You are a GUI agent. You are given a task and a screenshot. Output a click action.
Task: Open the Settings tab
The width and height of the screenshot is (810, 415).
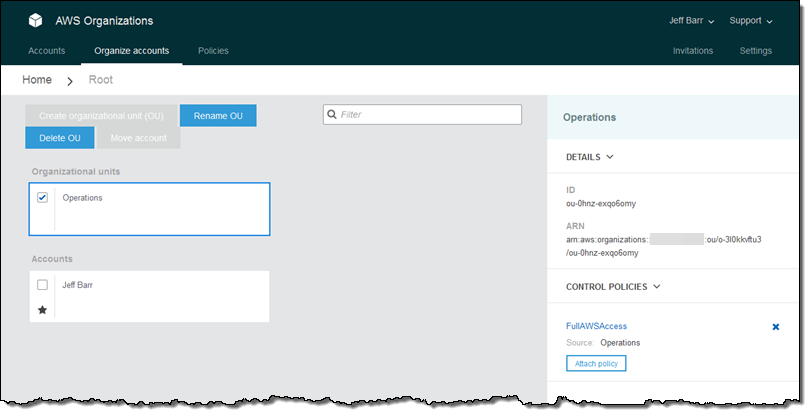[756, 51]
